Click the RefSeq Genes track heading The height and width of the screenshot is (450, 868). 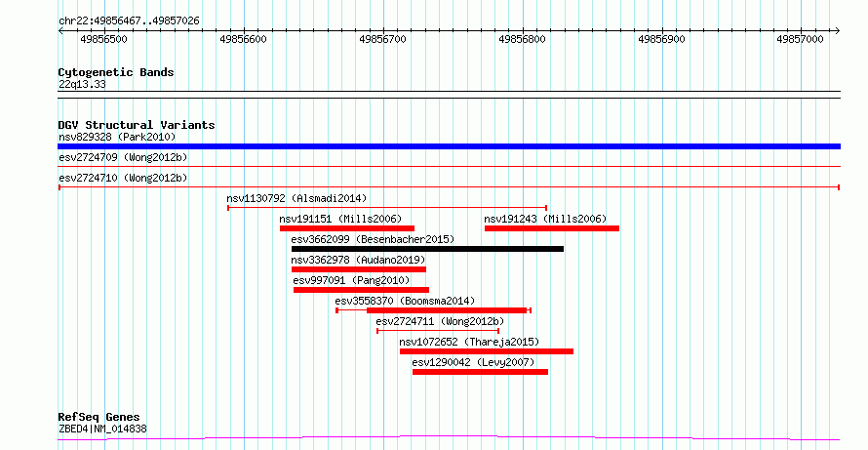99,418
